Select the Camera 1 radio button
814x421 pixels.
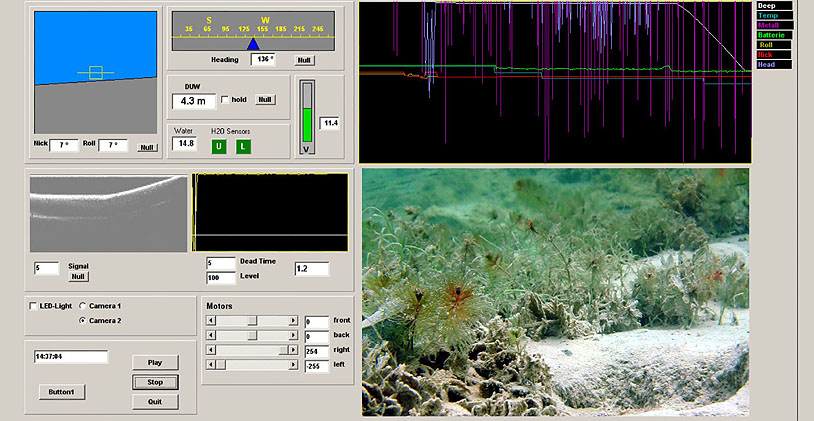click(x=82, y=305)
